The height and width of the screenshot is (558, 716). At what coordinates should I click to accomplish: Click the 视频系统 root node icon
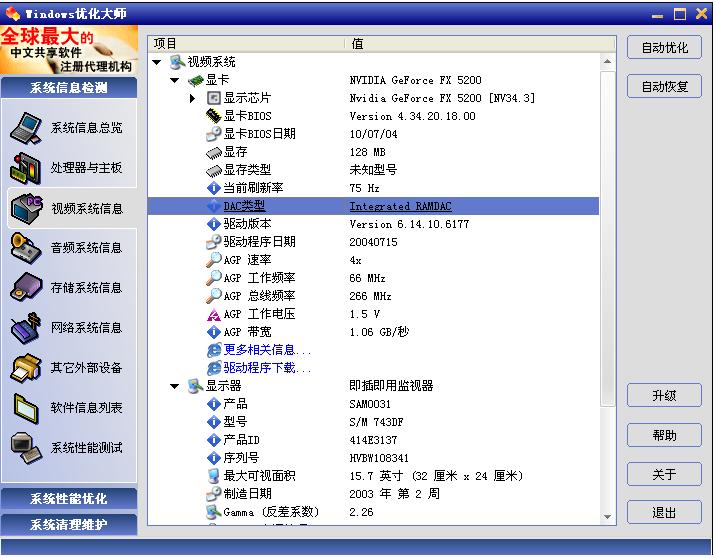pyautogui.click(x=177, y=62)
